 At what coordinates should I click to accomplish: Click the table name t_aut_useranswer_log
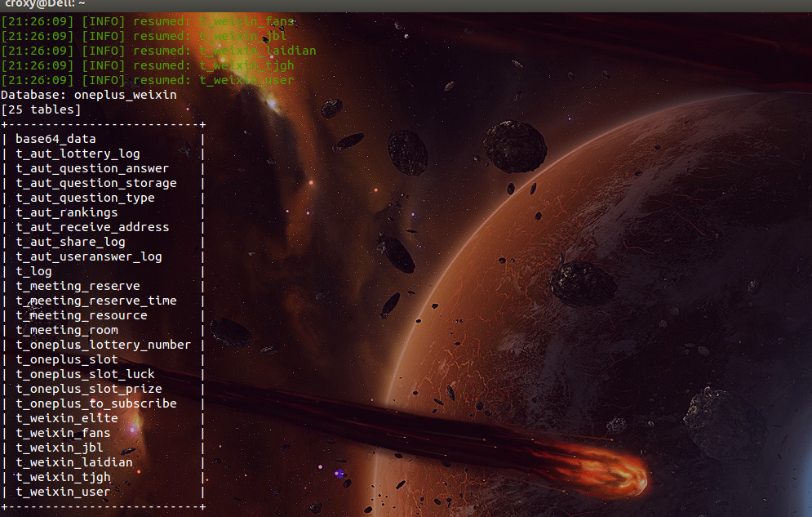[x=89, y=256]
